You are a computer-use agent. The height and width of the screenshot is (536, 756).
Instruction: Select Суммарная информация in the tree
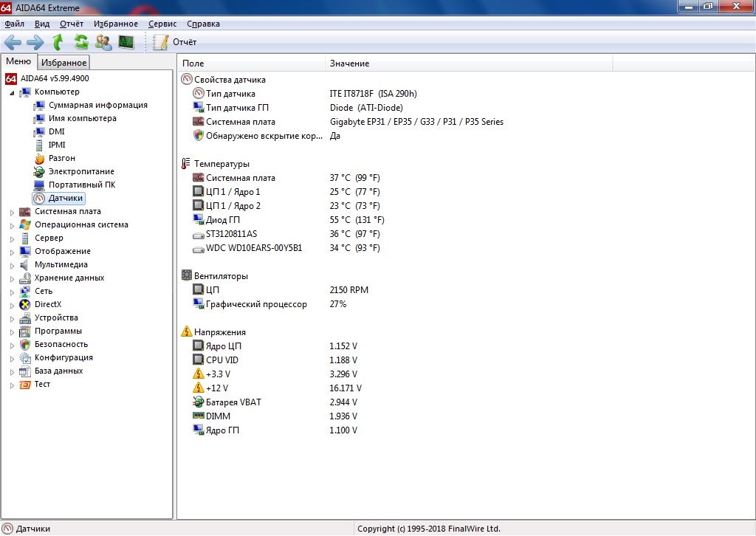97,105
